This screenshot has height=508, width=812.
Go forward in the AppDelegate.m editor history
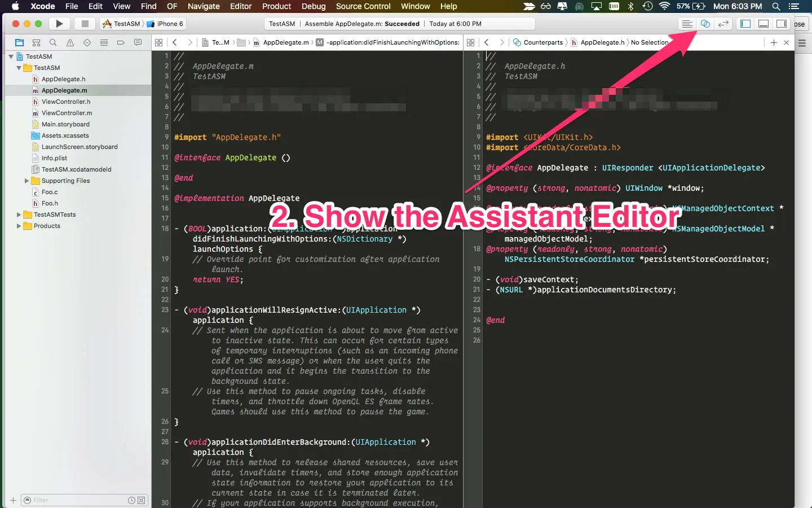(x=189, y=42)
